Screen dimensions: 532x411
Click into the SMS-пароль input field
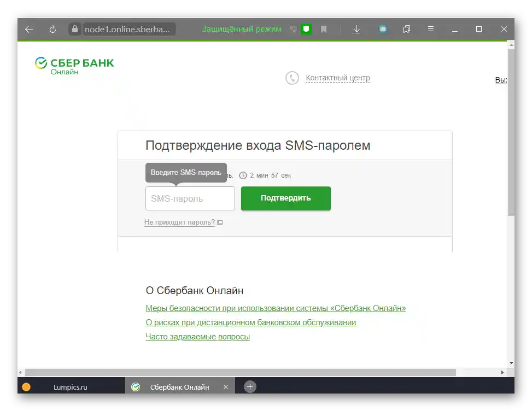[190, 198]
